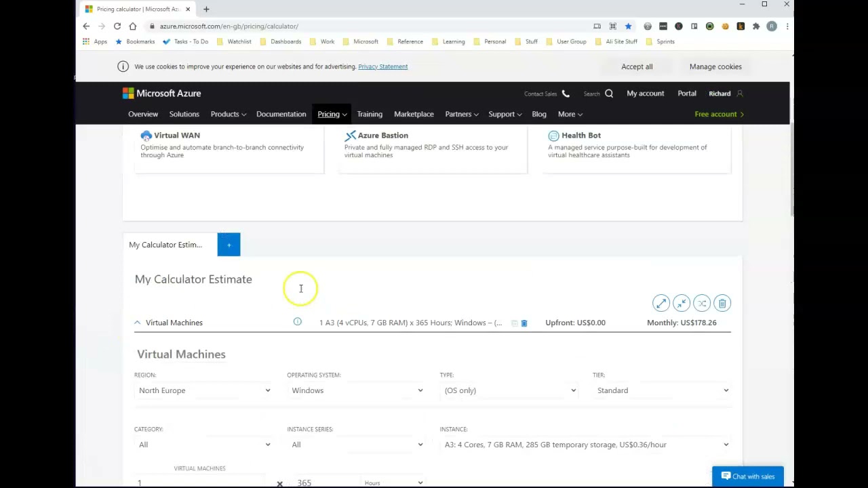Viewport: 868px width, 488px height.
Task: Click the rearrange services shuffle icon
Action: [x=702, y=303]
